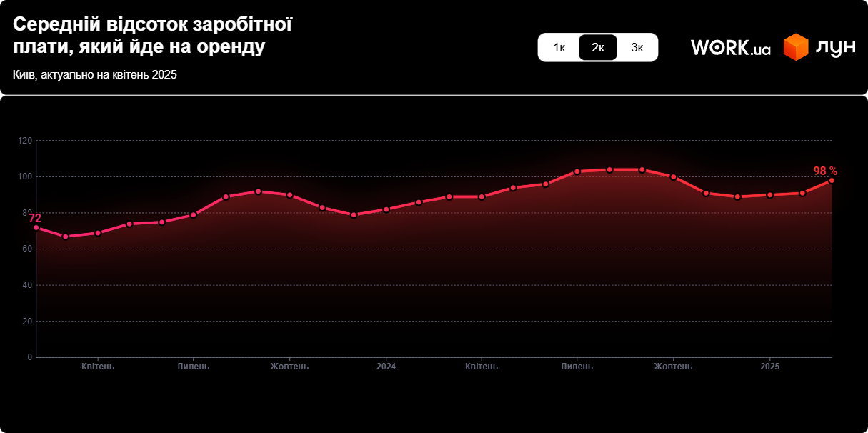Screen dimensions: 868x433
Task: Open the WORK.ua logo
Action: [730, 48]
